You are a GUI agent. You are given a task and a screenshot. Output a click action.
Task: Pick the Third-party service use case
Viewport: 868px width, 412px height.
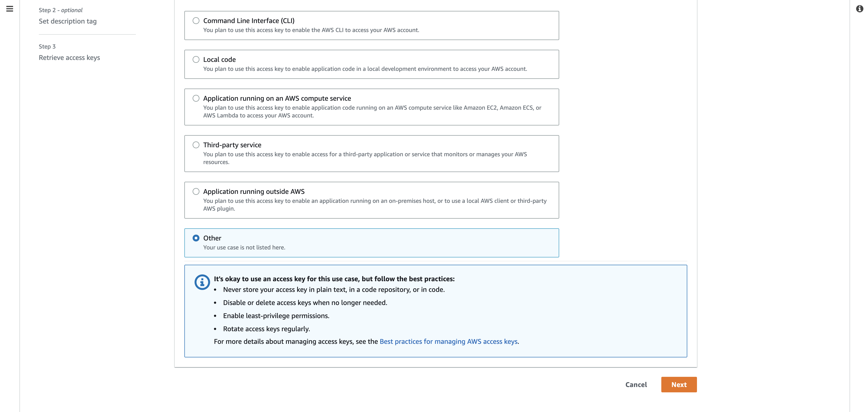tap(196, 145)
